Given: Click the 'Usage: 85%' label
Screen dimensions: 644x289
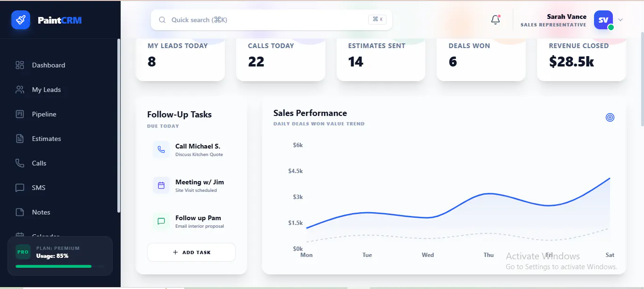Looking at the screenshot, I should (x=52, y=256).
